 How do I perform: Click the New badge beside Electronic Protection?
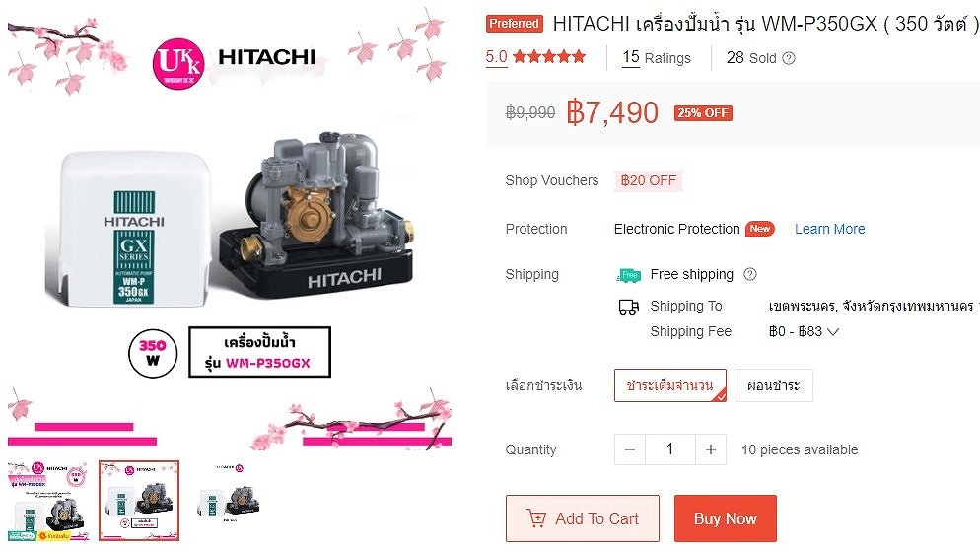760,229
